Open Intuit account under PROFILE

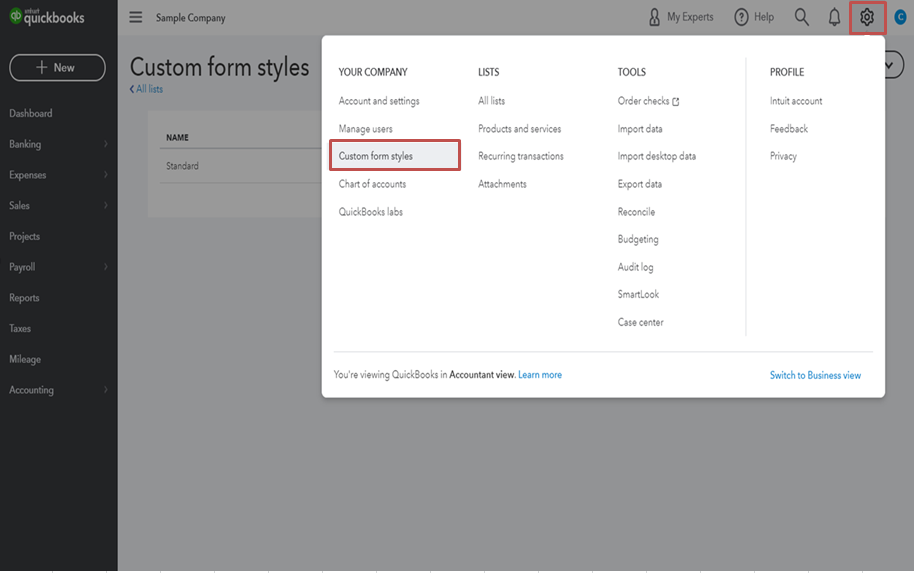coord(796,101)
